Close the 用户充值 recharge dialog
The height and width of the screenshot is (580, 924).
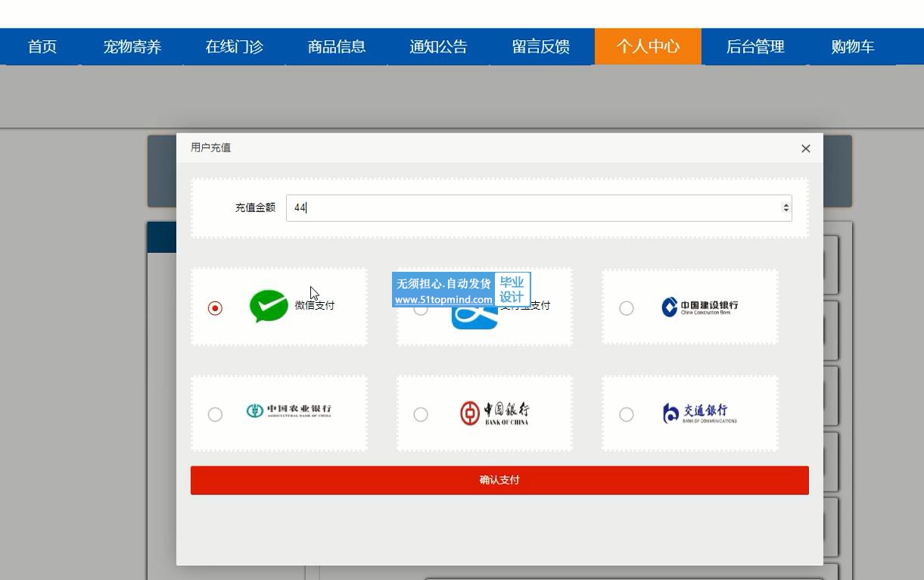(x=806, y=148)
